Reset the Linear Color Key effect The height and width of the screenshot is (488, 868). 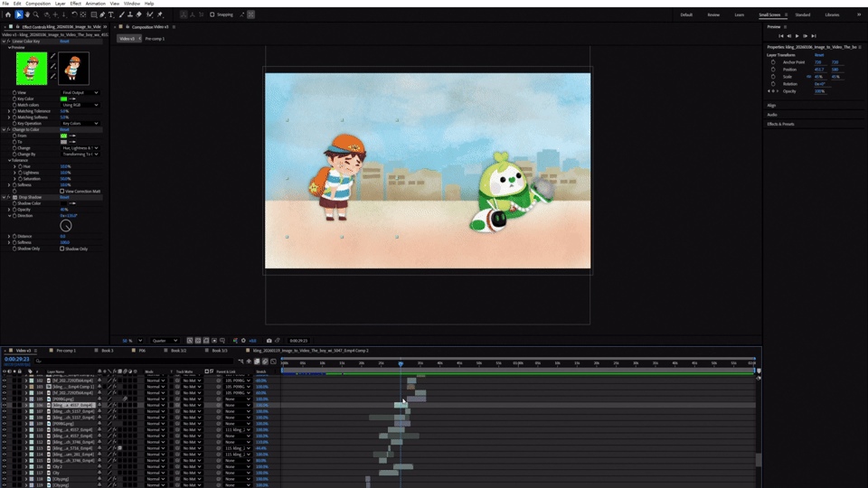(64, 42)
